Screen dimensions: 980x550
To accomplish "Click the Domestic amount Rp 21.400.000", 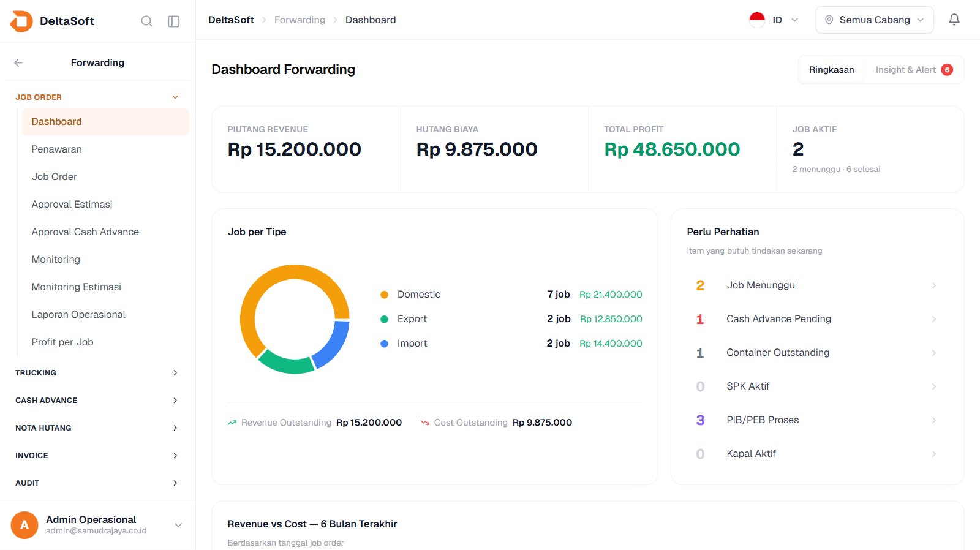I will click(611, 295).
